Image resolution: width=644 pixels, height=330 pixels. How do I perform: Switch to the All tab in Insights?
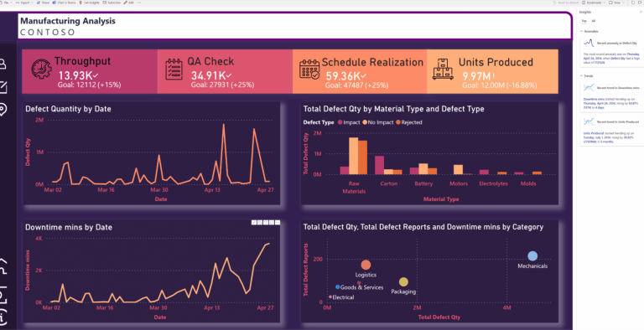point(593,21)
